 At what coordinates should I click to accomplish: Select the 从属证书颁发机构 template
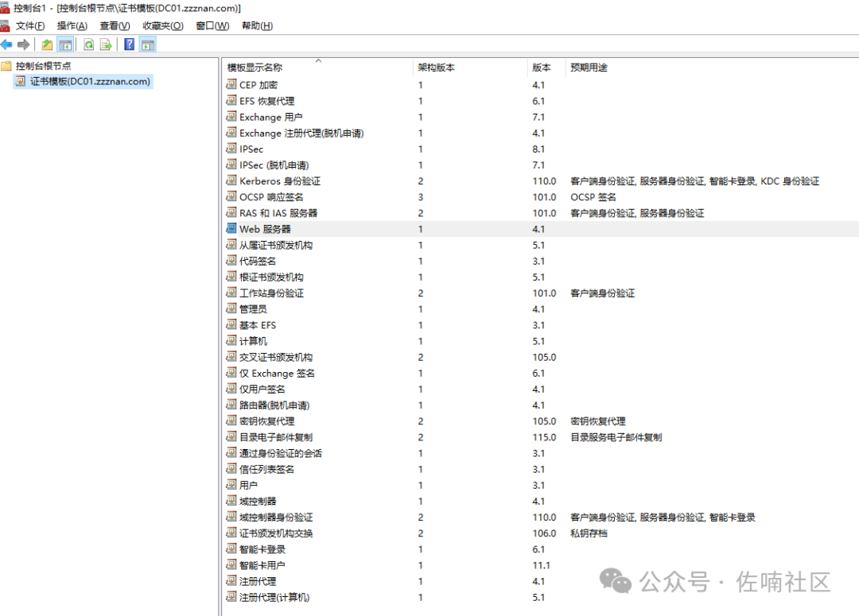tap(276, 245)
